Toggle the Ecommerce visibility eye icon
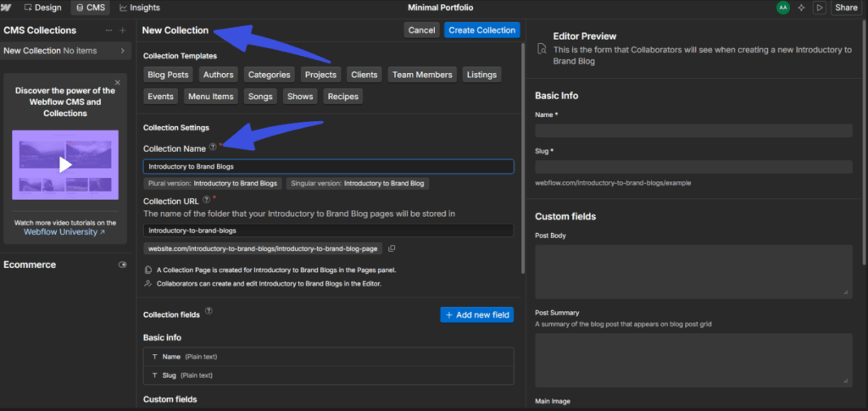The height and width of the screenshot is (411, 868). (122, 265)
